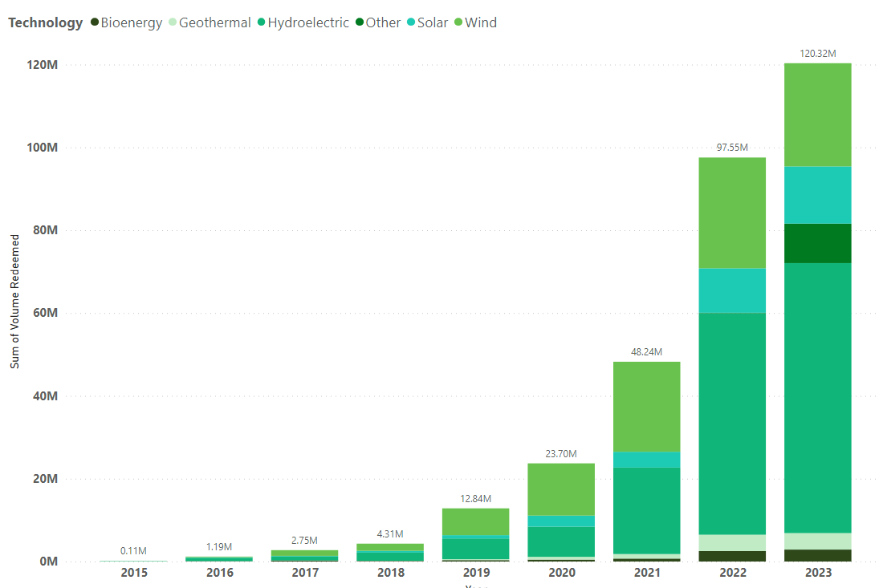Image resolution: width=879 pixels, height=588 pixels.
Task: Click the 2020 x-axis label
Action: click(x=562, y=572)
